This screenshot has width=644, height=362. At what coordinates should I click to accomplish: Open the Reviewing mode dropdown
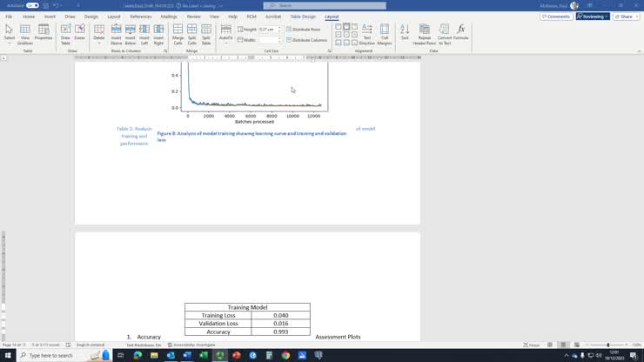coord(593,17)
